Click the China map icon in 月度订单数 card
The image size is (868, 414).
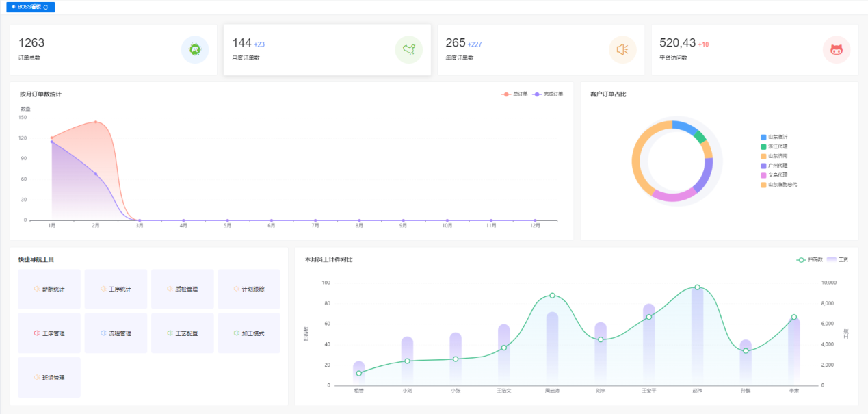409,50
